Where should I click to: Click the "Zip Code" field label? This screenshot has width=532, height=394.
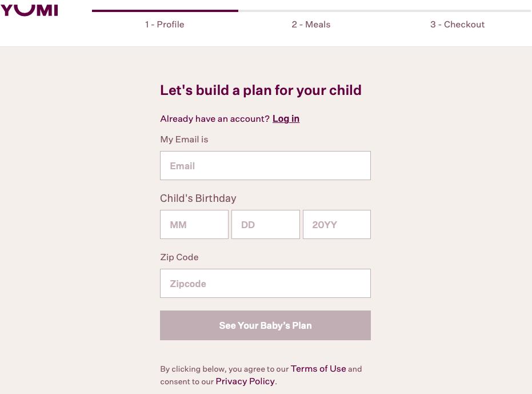click(179, 257)
